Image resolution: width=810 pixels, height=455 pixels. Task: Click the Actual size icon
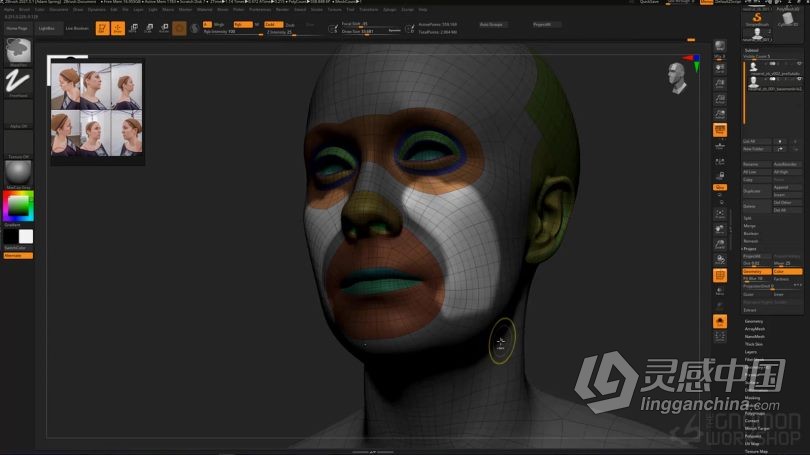[x=720, y=99]
